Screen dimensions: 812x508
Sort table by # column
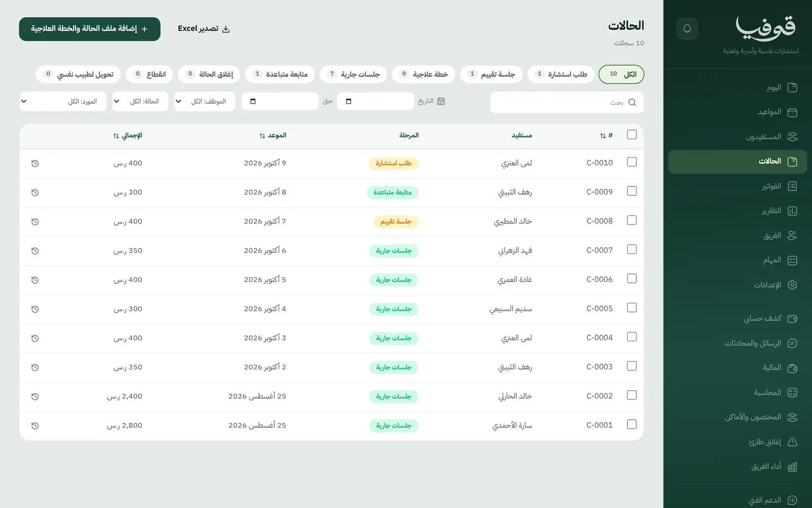click(606, 136)
